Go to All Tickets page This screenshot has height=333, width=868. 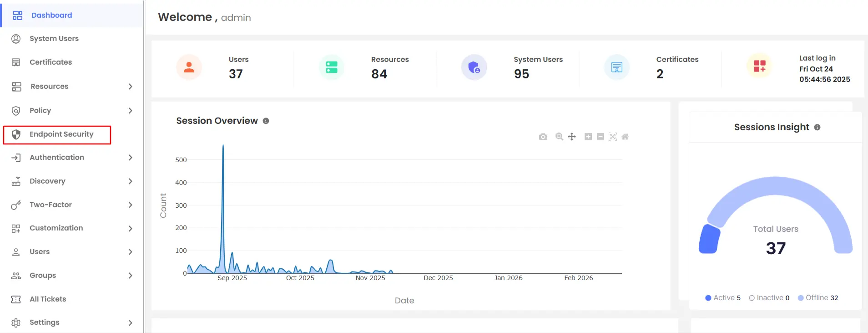click(x=48, y=299)
